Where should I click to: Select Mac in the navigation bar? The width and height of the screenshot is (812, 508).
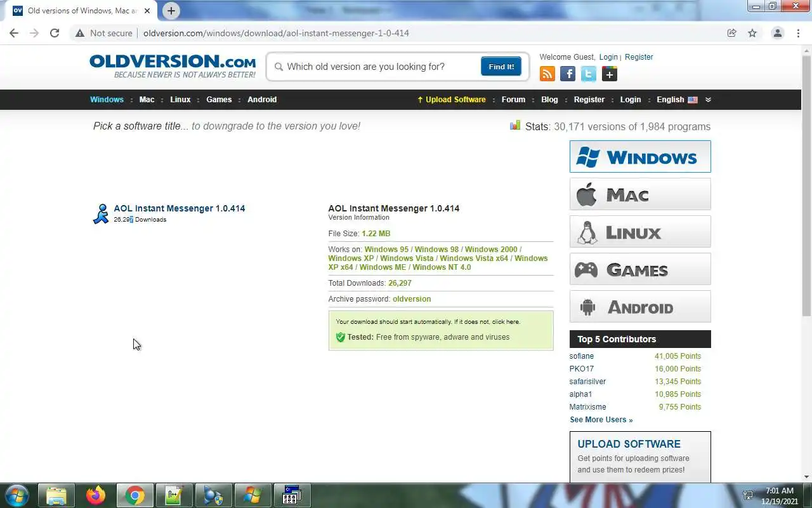(x=147, y=100)
